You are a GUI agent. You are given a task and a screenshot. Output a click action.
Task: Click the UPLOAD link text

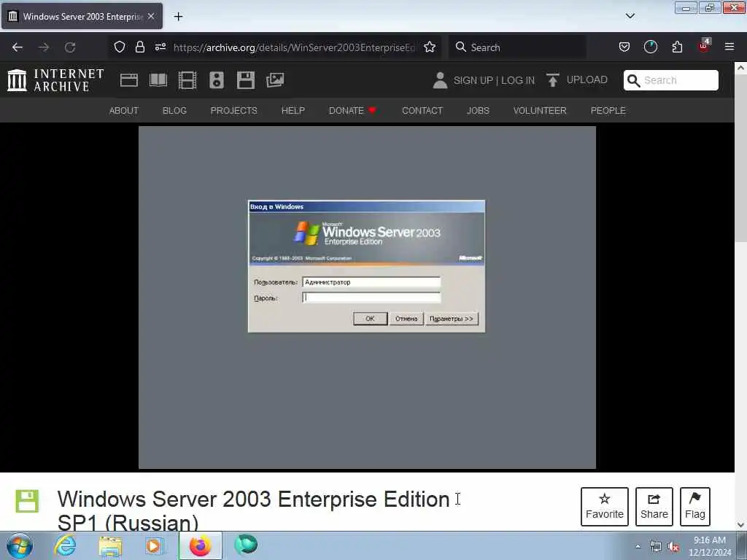click(587, 79)
